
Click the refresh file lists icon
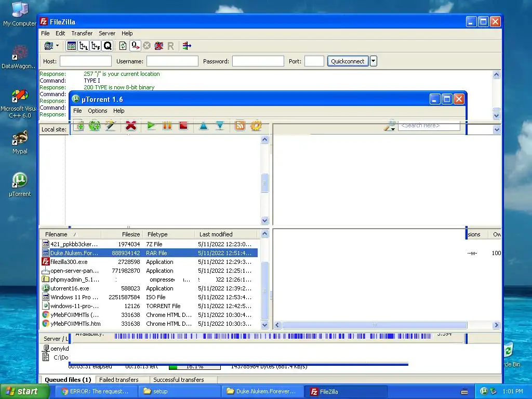click(123, 46)
